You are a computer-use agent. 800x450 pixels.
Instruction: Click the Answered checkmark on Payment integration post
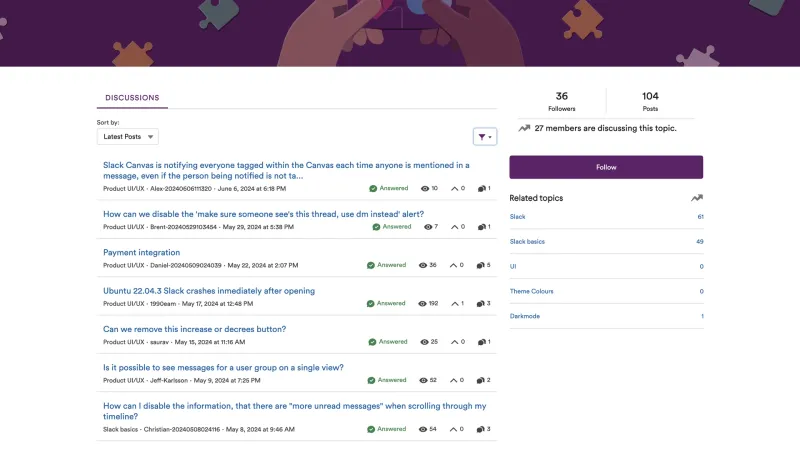(371, 265)
